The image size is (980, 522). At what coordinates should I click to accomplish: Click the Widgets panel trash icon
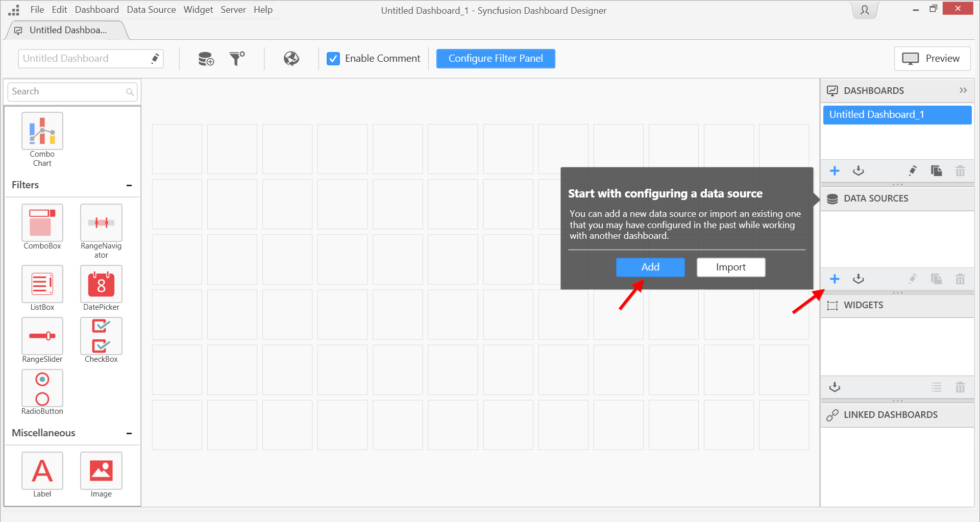coord(960,387)
